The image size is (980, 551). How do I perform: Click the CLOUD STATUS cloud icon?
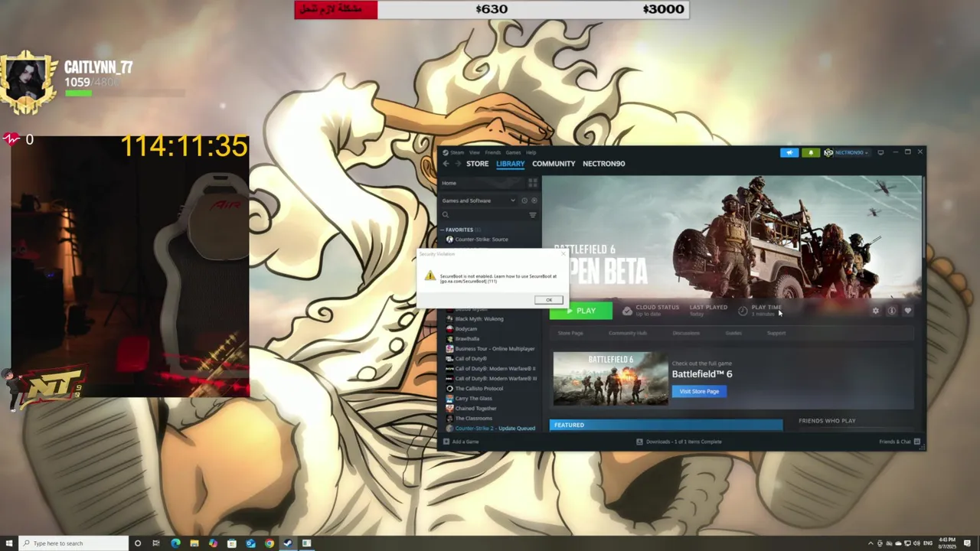pos(627,311)
